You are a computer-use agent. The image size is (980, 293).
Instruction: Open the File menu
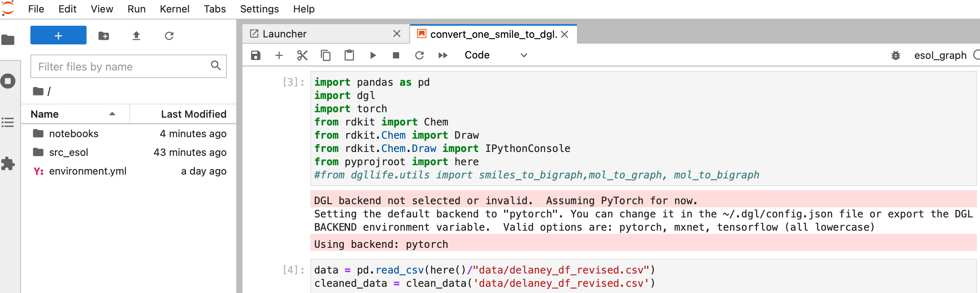[36, 9]
